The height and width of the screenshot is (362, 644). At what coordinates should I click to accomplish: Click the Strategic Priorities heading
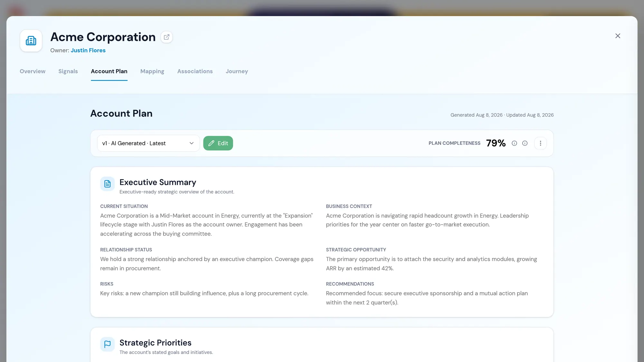point(155,343)
